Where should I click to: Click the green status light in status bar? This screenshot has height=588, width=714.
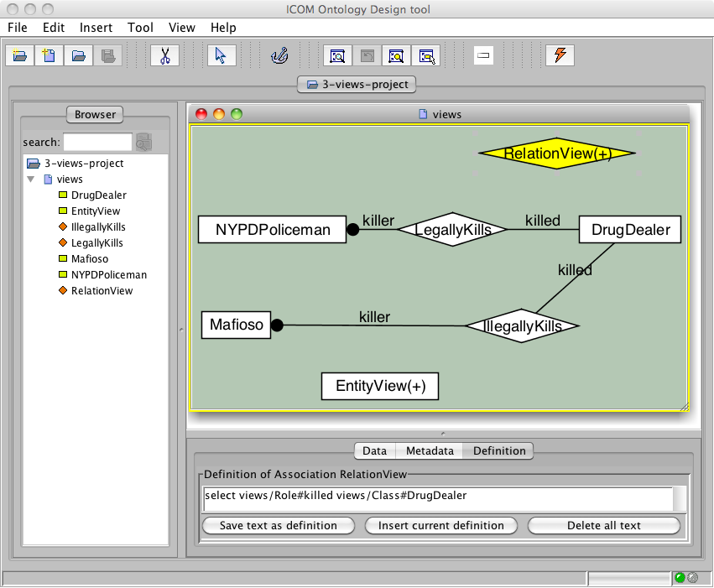tap(680, 578)
